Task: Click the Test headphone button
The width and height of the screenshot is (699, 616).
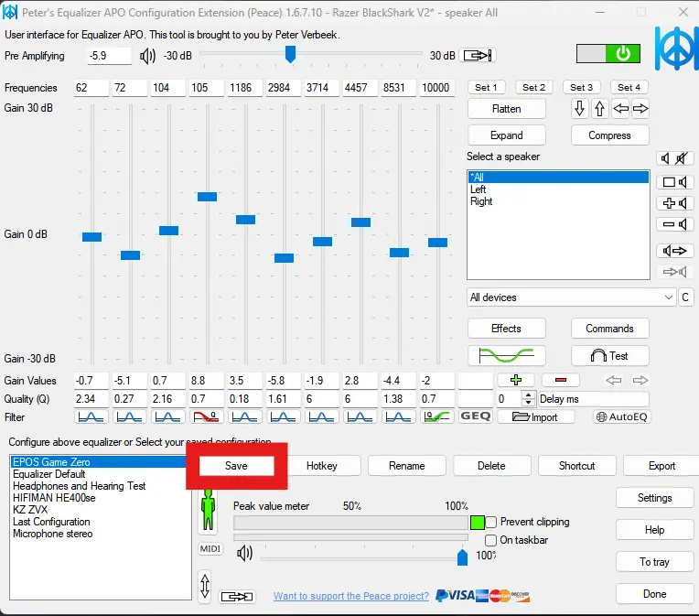Action: (609, 355)
